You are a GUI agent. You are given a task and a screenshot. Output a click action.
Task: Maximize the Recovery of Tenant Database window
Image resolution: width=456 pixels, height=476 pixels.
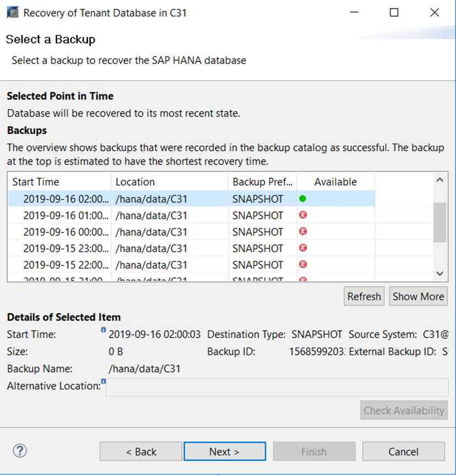(x=394, y=13)
